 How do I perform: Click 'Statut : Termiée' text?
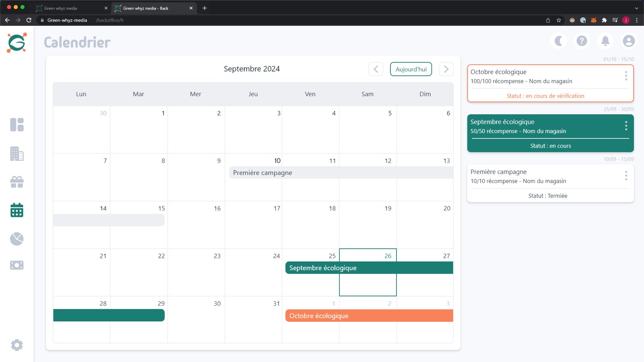point(548,196)
